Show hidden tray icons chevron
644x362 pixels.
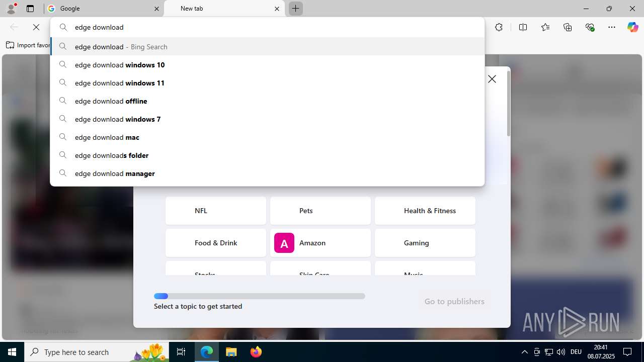tap(524, 352)
